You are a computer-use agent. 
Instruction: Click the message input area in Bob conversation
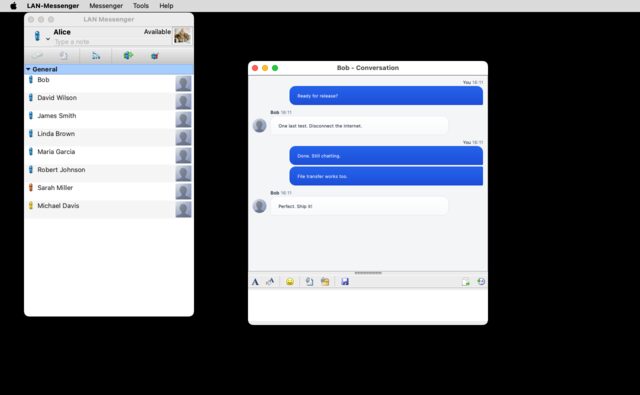point(368,305)
